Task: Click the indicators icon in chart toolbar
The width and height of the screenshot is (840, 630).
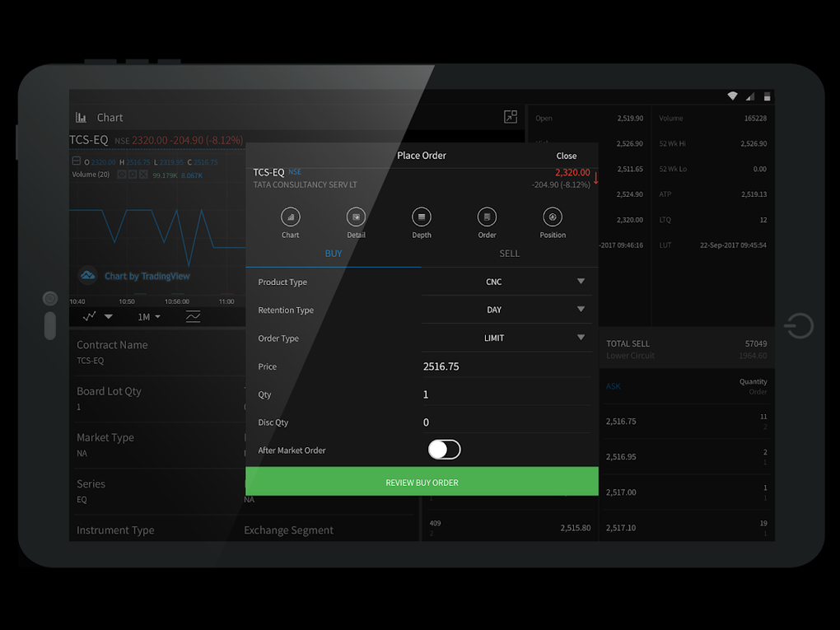Action: (193, 316)
